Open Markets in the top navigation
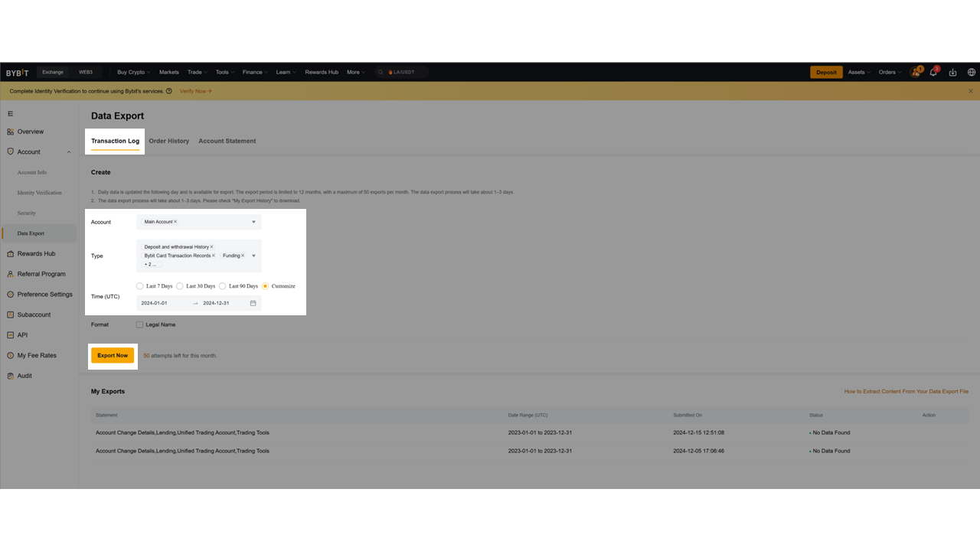This screenshot has height=551, width=980. pyautogui.click(x=169, y=73)
